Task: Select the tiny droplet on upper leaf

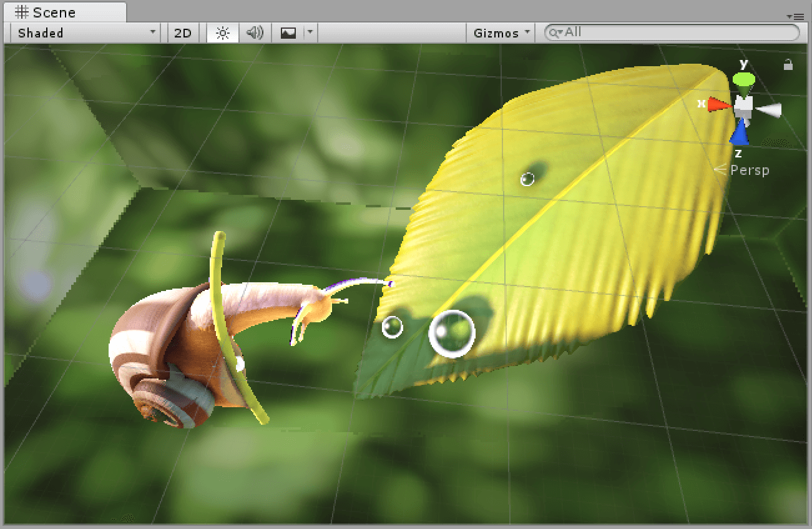Action: 527,179
